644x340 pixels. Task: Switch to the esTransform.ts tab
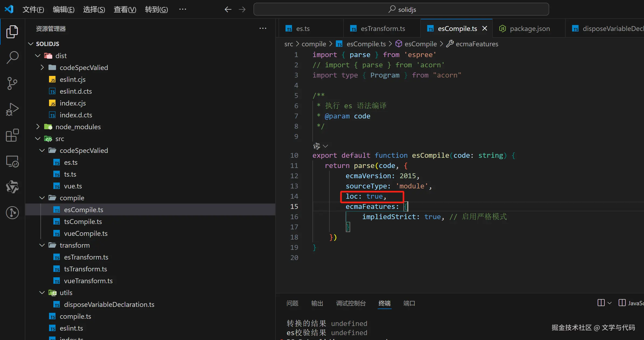[382, 29]
